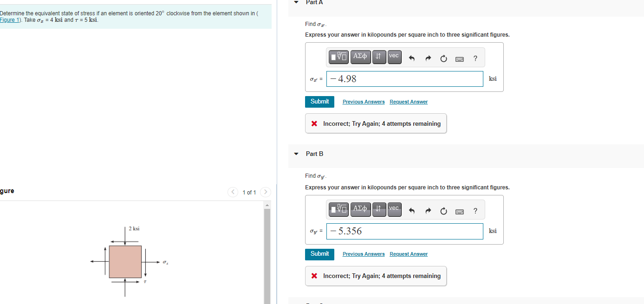
Task: Collapse the Part A section
Action: click(296, 2)
